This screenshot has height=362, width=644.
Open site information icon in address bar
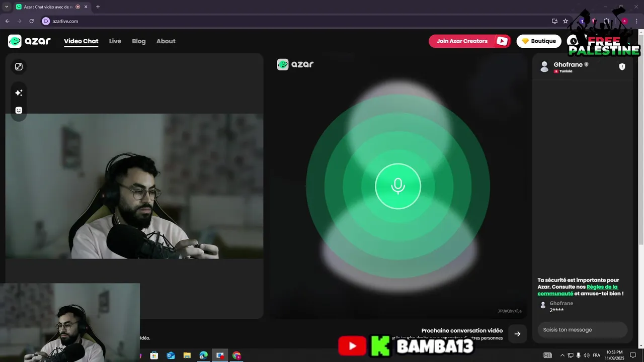point(46,21)
